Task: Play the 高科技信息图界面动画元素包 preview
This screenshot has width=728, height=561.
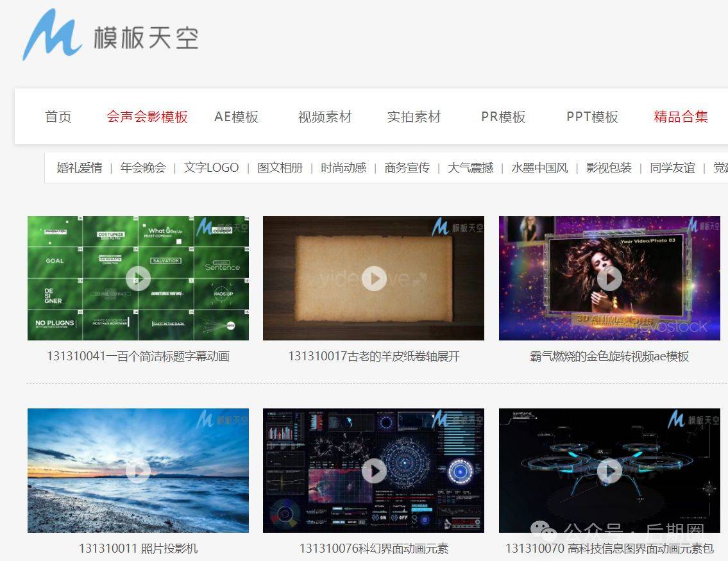Action: (610, 471)
